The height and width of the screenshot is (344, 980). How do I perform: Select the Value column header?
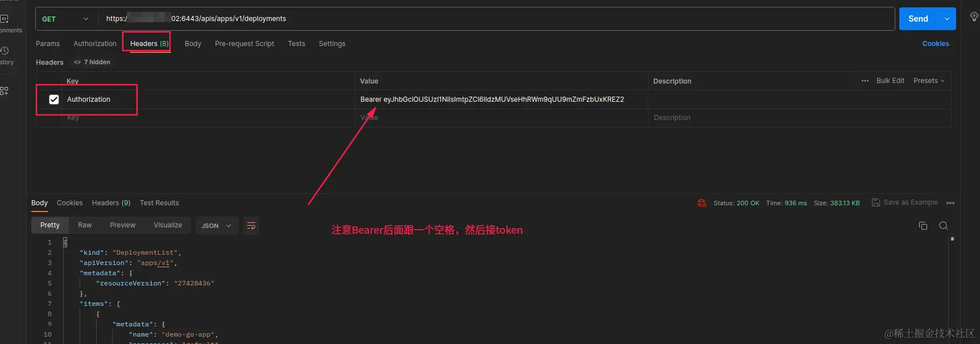coord(369,81)
